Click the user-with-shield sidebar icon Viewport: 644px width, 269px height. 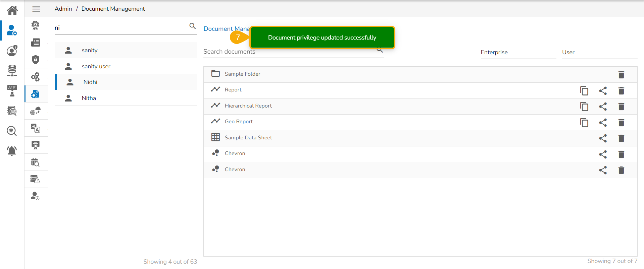pos(12,51)
